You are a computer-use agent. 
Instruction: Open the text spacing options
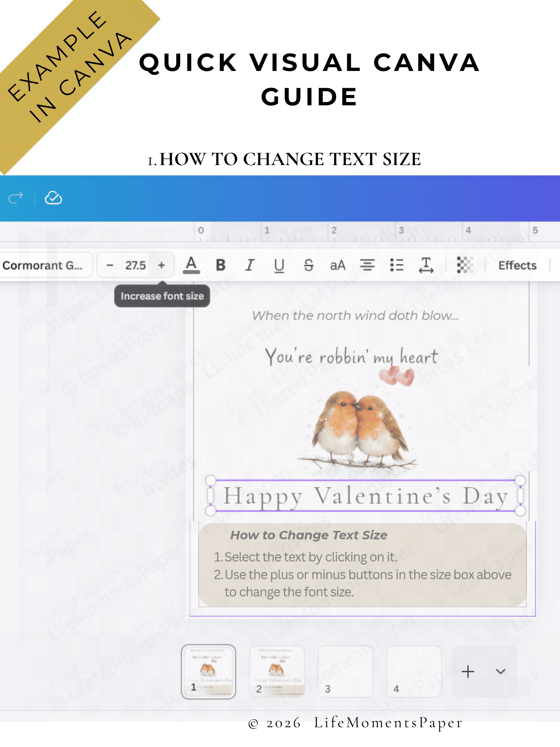(x=426, y=265)
